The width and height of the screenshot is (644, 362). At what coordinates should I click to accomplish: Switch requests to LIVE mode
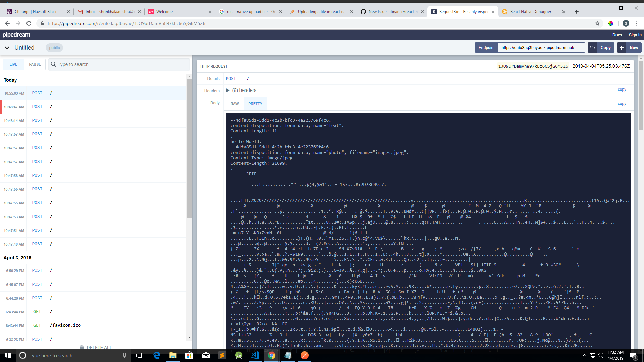(x=13, y=64)
